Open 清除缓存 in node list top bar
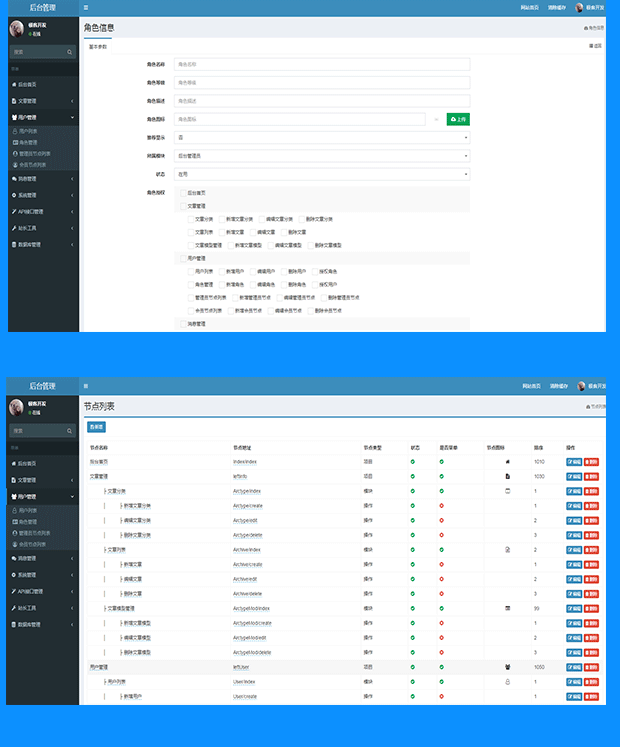 pos(559,386)
